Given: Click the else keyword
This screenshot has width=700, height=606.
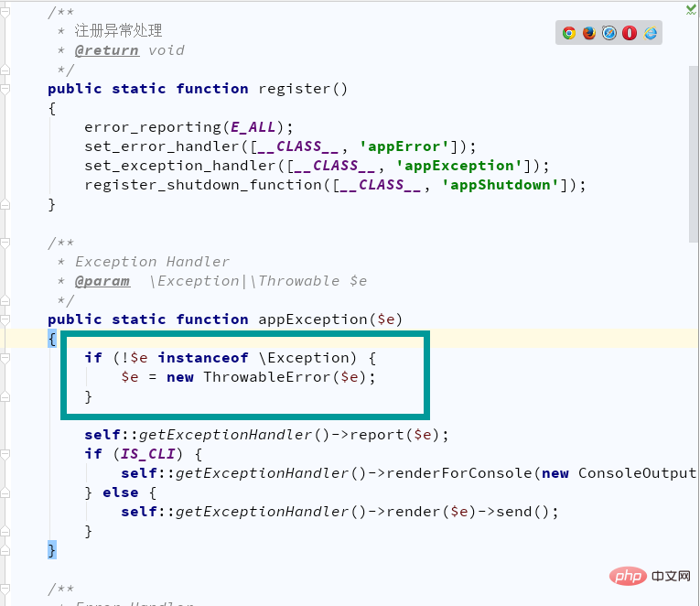Looking at the screenshot, I should pos(121,492).
